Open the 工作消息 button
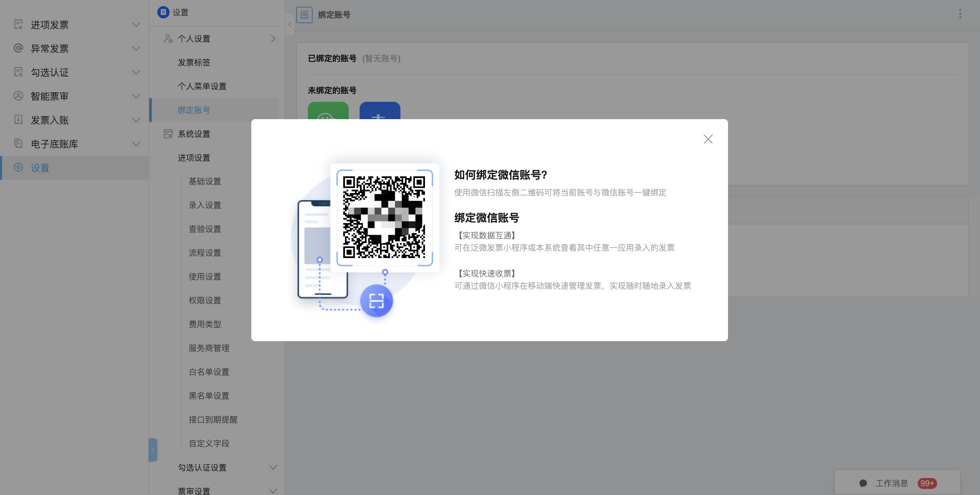This screenshot has width=980, height=495. (897, 482)
